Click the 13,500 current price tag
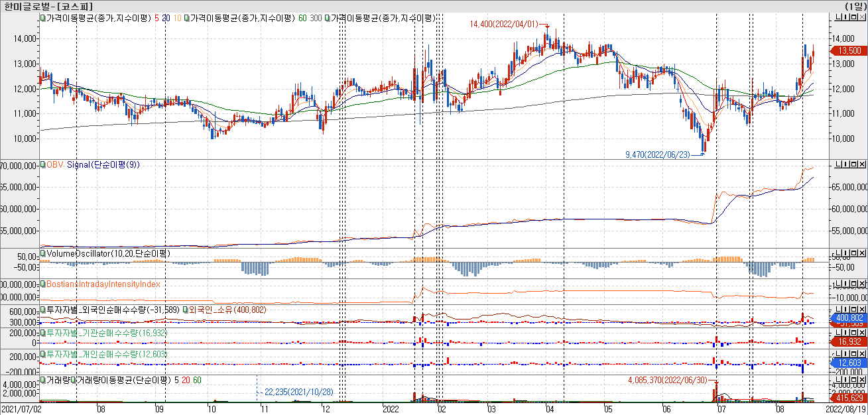This screenshot has width=868, height=415. 849,50
